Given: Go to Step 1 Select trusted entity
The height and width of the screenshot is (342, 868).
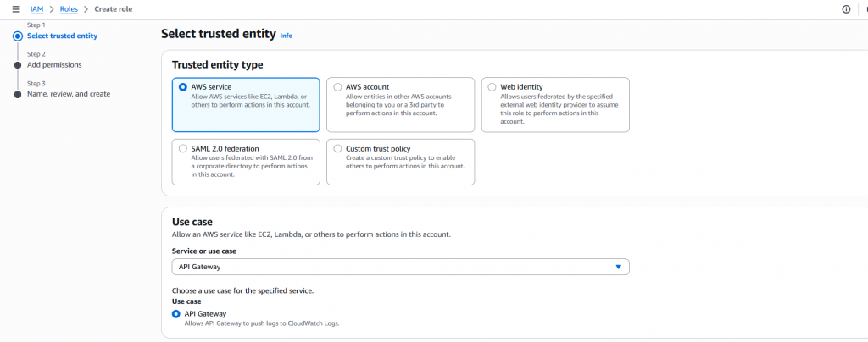Looking at the screenshot, I should [62, 36].
